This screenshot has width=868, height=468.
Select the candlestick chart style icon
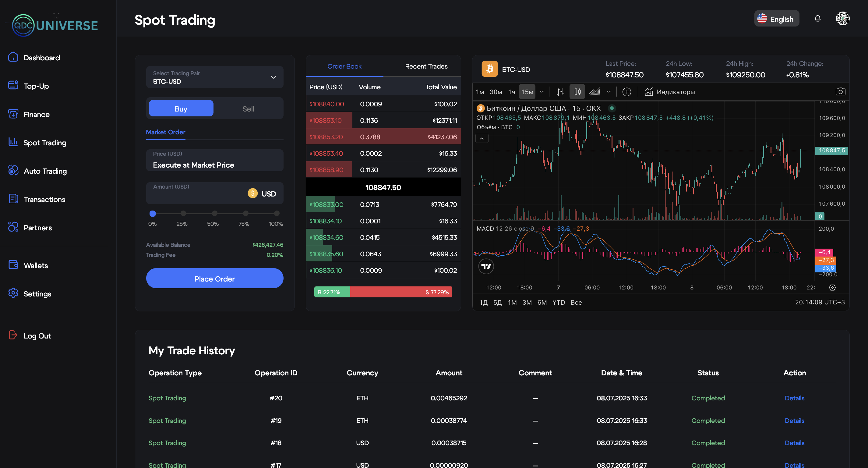click(x=577, y=92)
